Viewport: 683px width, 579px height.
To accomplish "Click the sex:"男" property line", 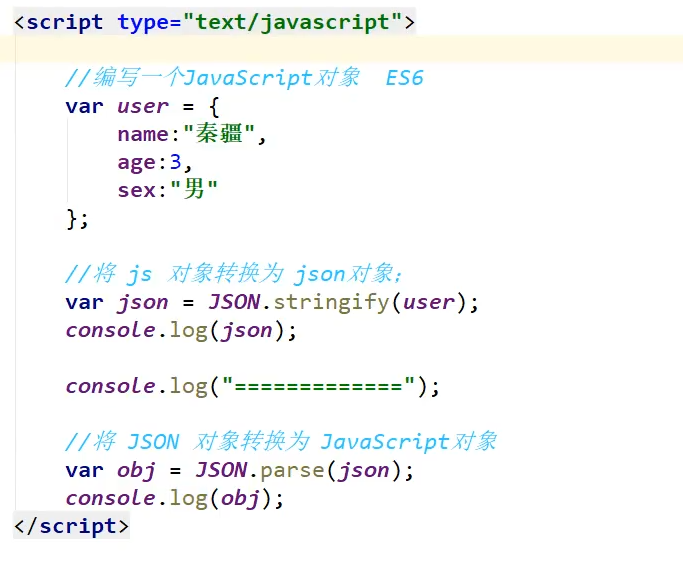I will [167, 190].
